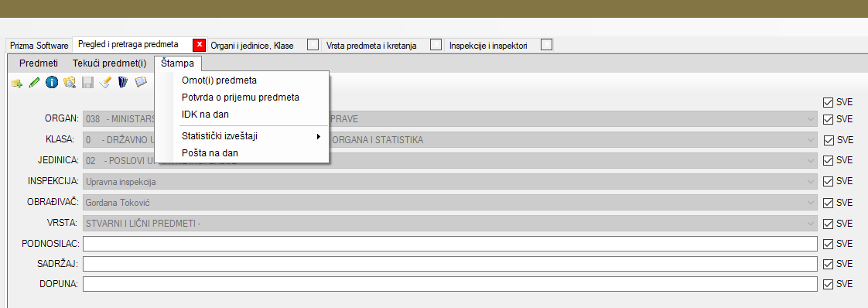The image size is (868, 308).
Task: Open the VRSTA dropdown arrow
Action: [811, 224]
